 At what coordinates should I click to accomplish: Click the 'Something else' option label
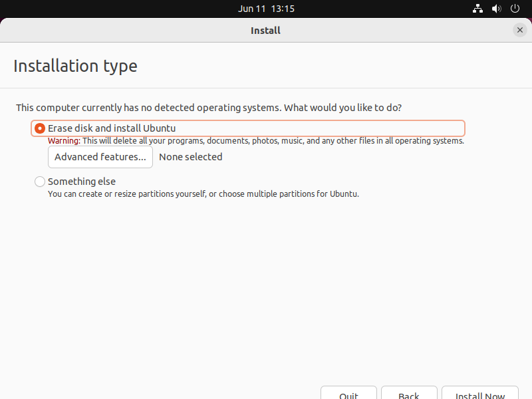pyautogui.click(x=82, y=182)
